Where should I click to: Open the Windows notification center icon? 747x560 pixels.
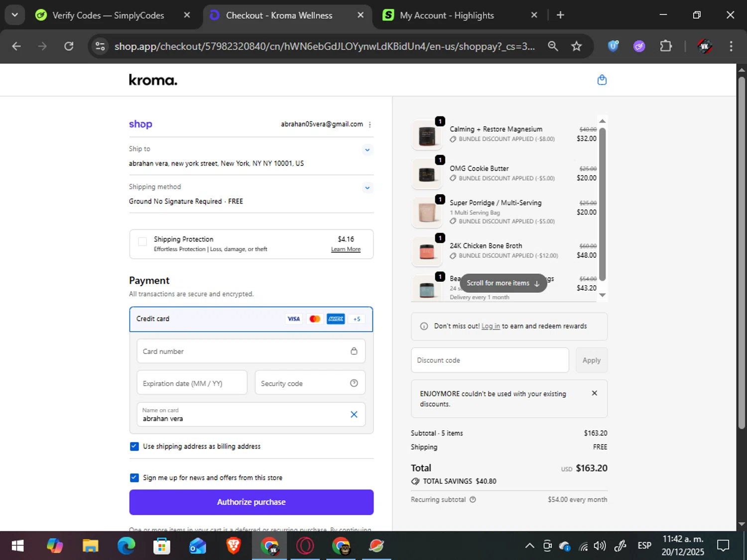point(723,546)
